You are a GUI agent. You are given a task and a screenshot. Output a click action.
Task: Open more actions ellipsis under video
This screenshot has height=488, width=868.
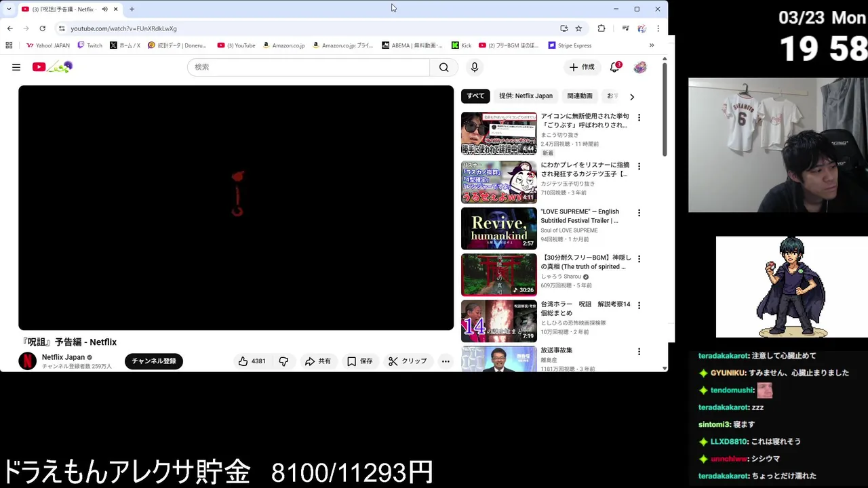tap(446, 361)
